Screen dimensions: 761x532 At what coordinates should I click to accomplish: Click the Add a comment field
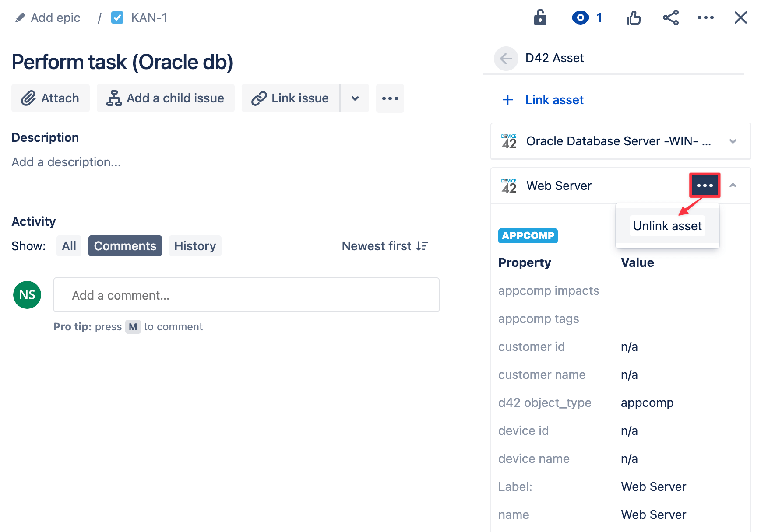[246, 295]
